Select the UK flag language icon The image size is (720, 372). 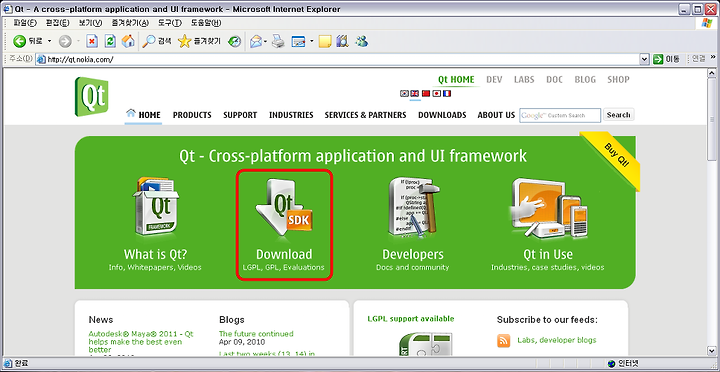(x=415, y=93)
